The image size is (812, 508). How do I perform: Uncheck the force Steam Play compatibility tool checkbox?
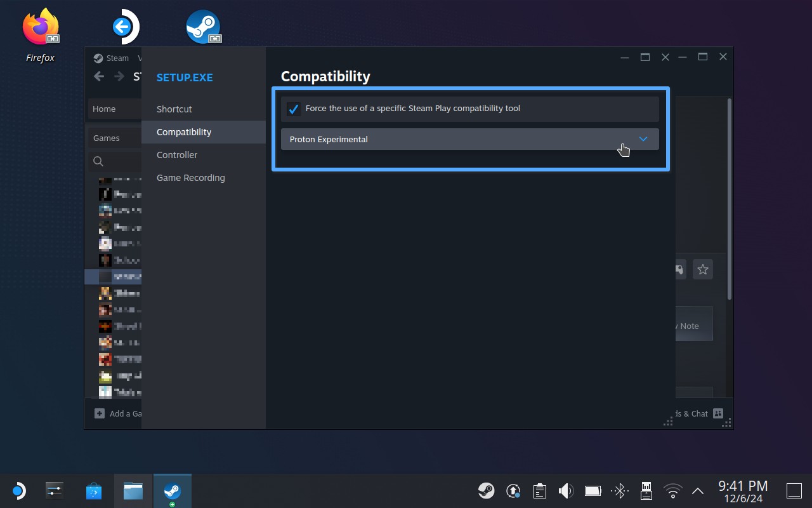click(x=293, y=109)
